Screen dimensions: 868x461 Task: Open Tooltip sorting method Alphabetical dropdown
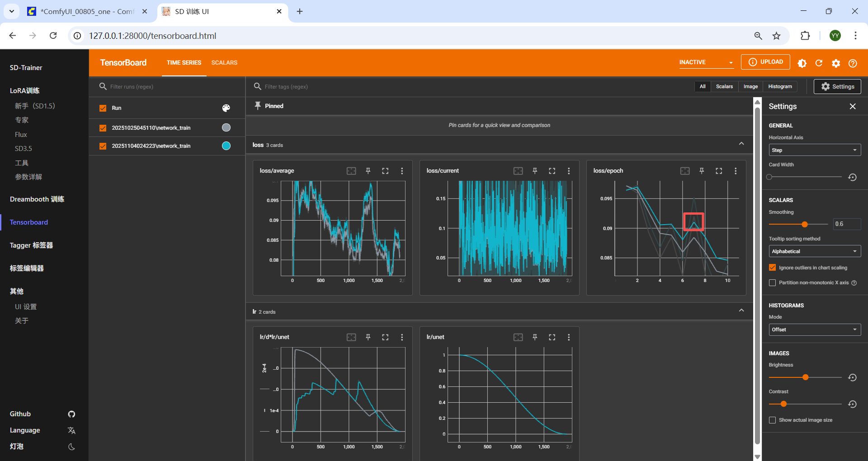tap(815, 251)
